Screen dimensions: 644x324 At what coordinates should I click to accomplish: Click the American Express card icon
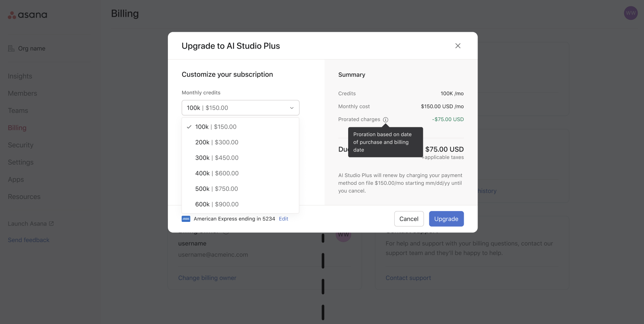186,218
